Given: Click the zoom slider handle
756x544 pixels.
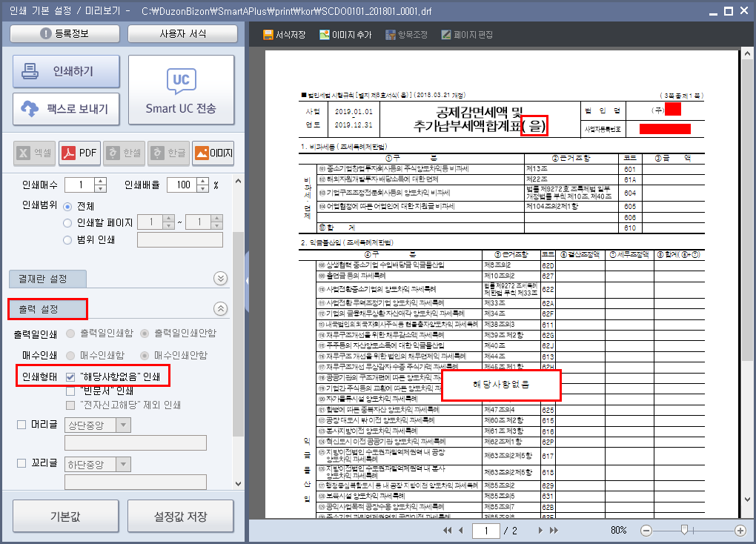Looking at the screenshot, I should coord(683,530).
